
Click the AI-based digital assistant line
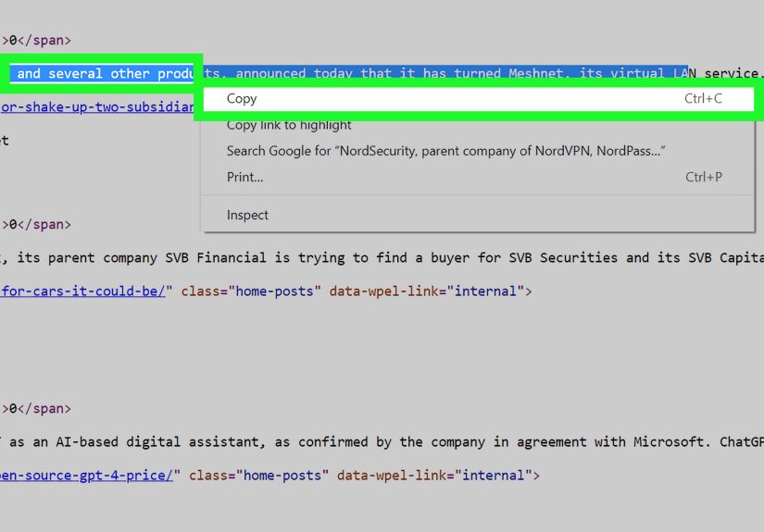[x=382, y=442]
